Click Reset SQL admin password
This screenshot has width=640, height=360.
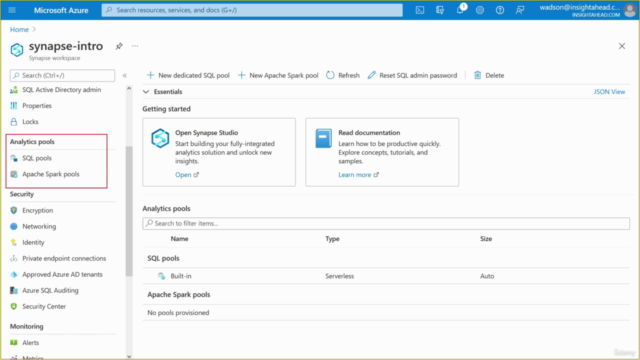click(x=412, y=75)
